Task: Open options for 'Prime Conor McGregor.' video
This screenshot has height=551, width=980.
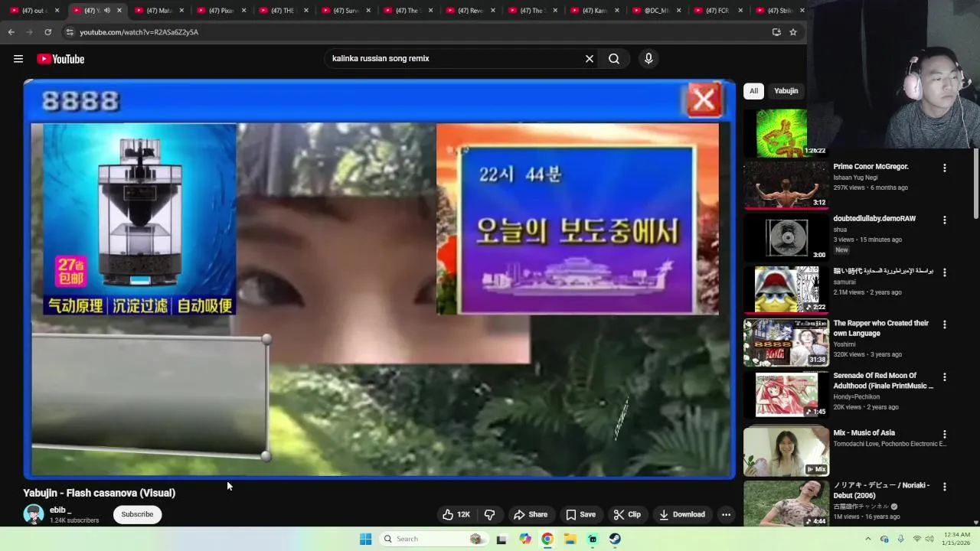Action: click(944, 168)
